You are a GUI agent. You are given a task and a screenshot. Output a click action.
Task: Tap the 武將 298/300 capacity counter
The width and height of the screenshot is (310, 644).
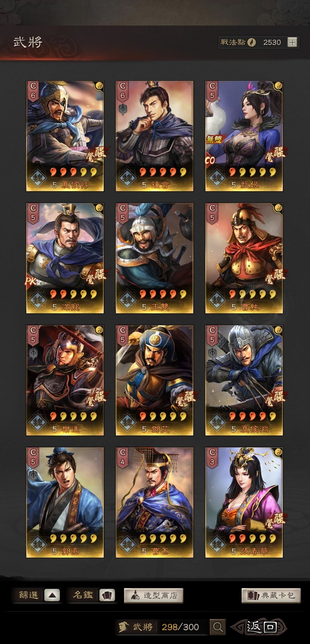(x=162, y=627)
